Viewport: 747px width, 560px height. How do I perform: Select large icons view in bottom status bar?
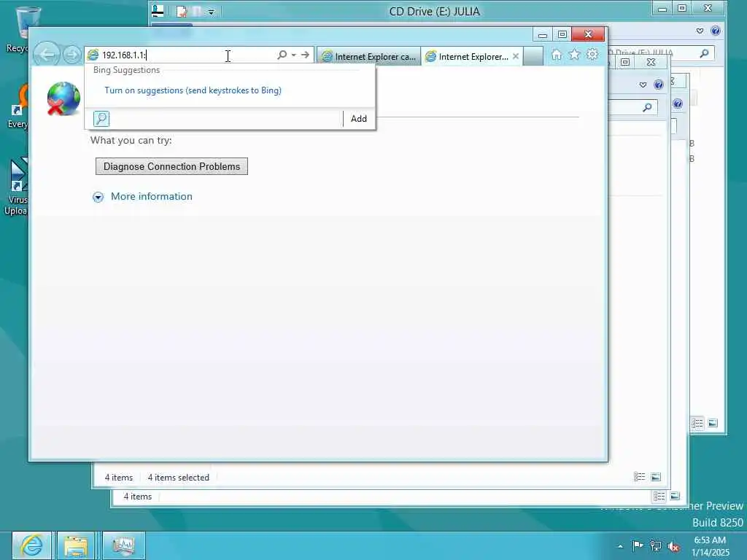[675, 496]
